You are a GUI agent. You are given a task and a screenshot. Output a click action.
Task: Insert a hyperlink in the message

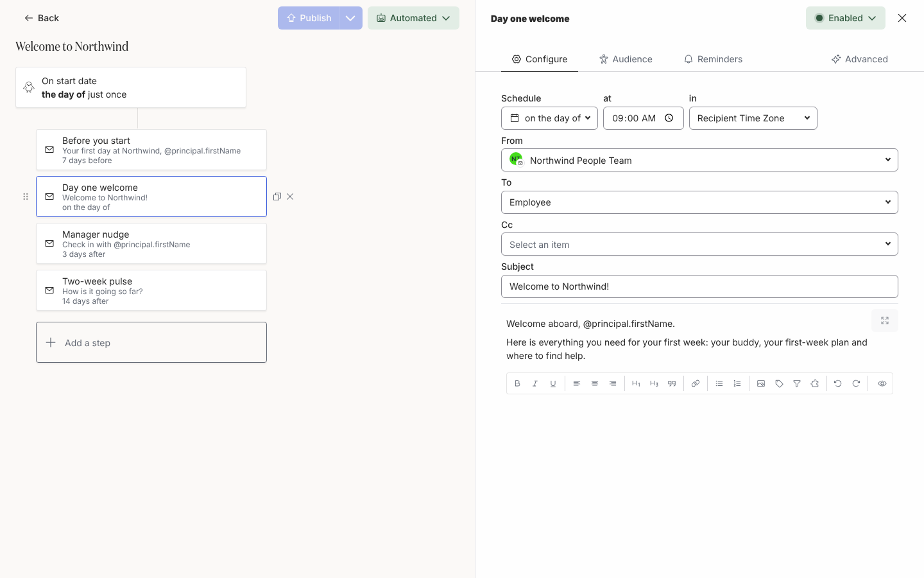696,383
